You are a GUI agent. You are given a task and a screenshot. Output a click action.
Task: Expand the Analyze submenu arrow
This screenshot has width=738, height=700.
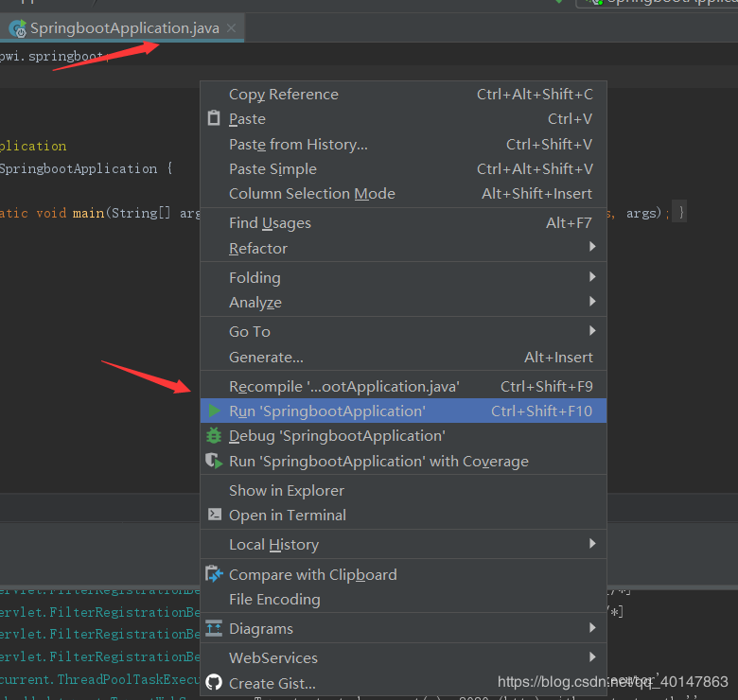pos(592,303)
